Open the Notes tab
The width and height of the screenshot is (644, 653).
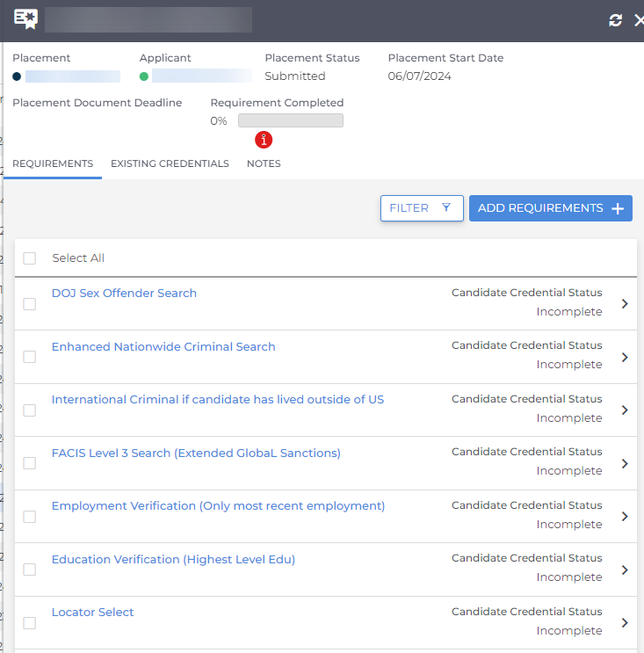(264, 164)
